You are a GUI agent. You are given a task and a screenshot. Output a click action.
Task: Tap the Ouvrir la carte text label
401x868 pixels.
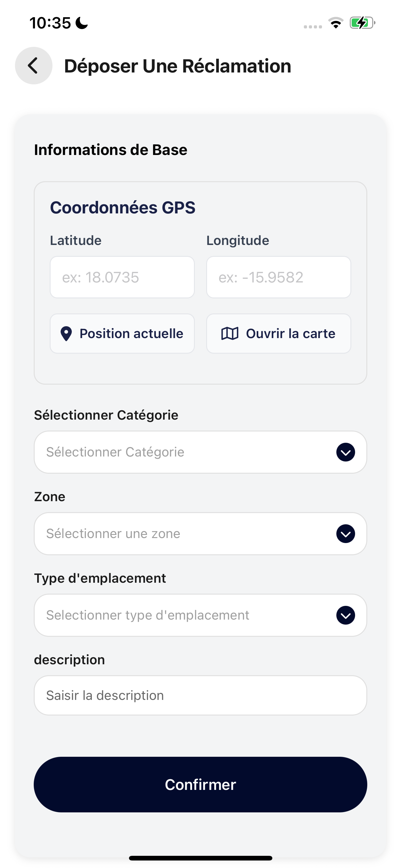pyautogui.click(x=290, y=334)
